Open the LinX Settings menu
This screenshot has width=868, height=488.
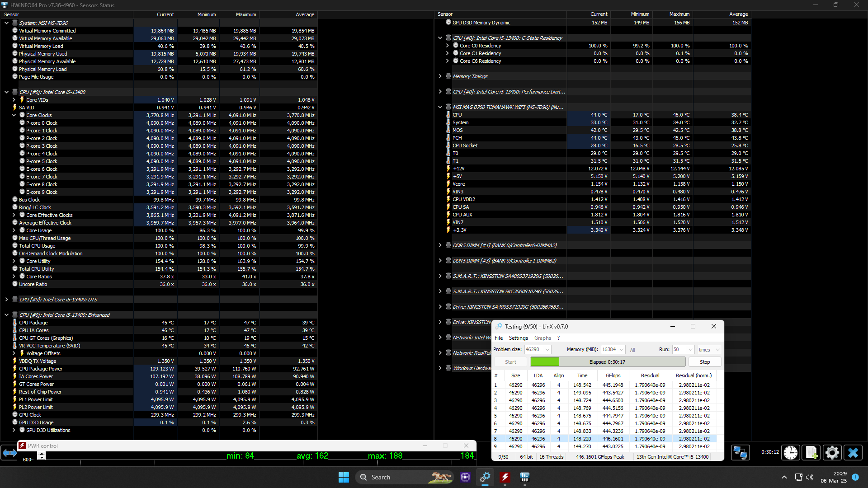pos(518,338)
